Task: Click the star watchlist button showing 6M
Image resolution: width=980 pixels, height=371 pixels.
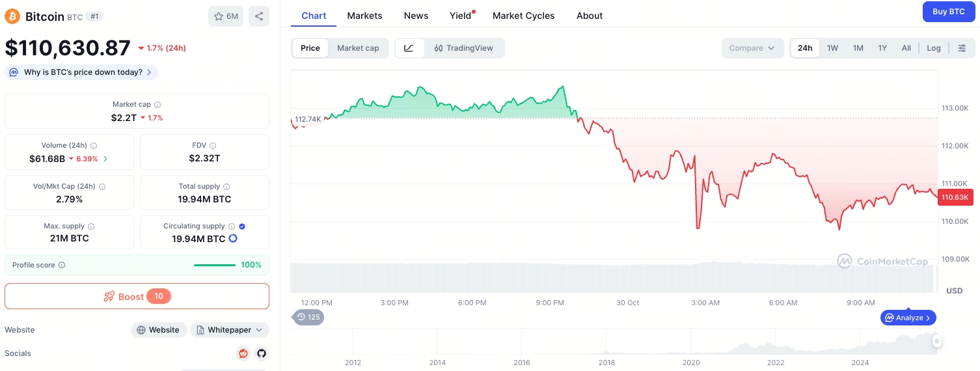Action: click(x=226, y=16)
